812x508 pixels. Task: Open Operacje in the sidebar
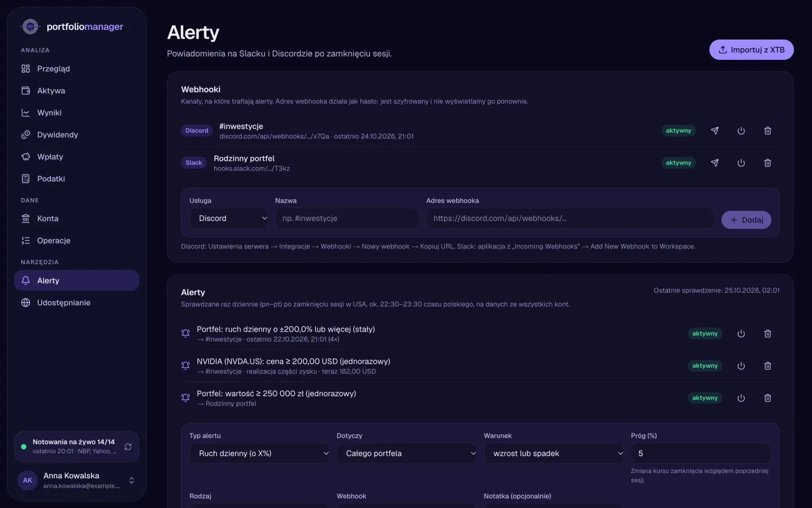pyautogui.click(x=77, y=240)
